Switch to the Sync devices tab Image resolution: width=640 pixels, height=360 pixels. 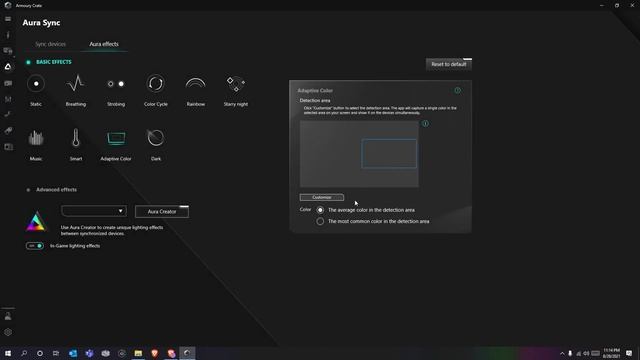(x=50, y=44)
